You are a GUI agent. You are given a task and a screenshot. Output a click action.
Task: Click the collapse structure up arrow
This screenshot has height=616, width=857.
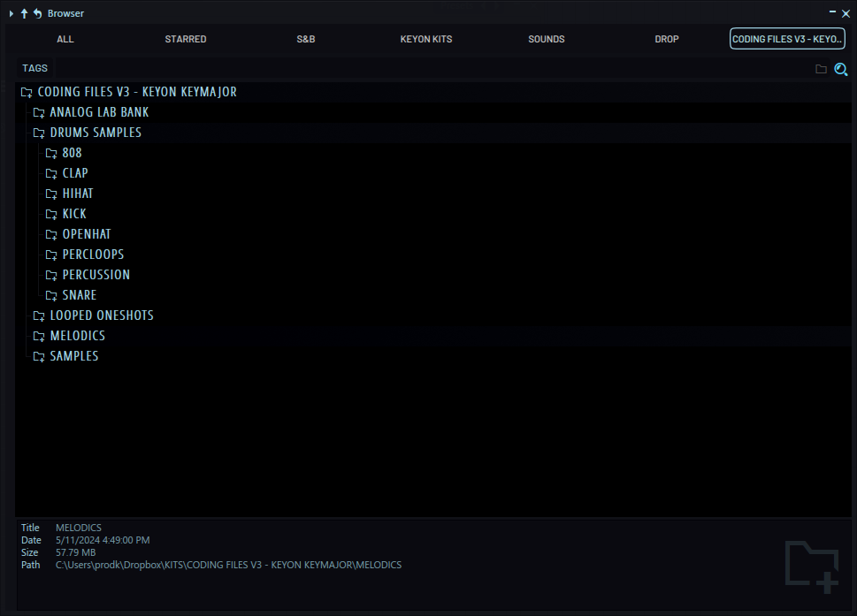point(25,13)
